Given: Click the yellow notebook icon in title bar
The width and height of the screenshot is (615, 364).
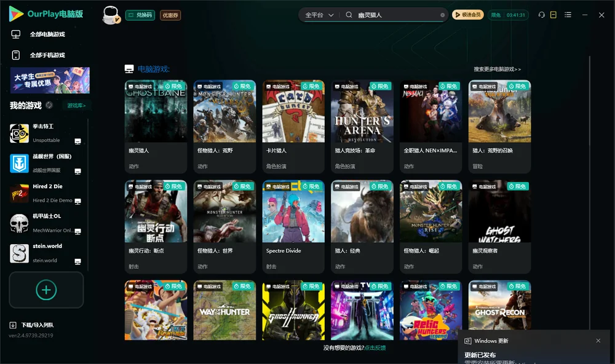Looking at the screenshot, I should [x=553, y=15].
